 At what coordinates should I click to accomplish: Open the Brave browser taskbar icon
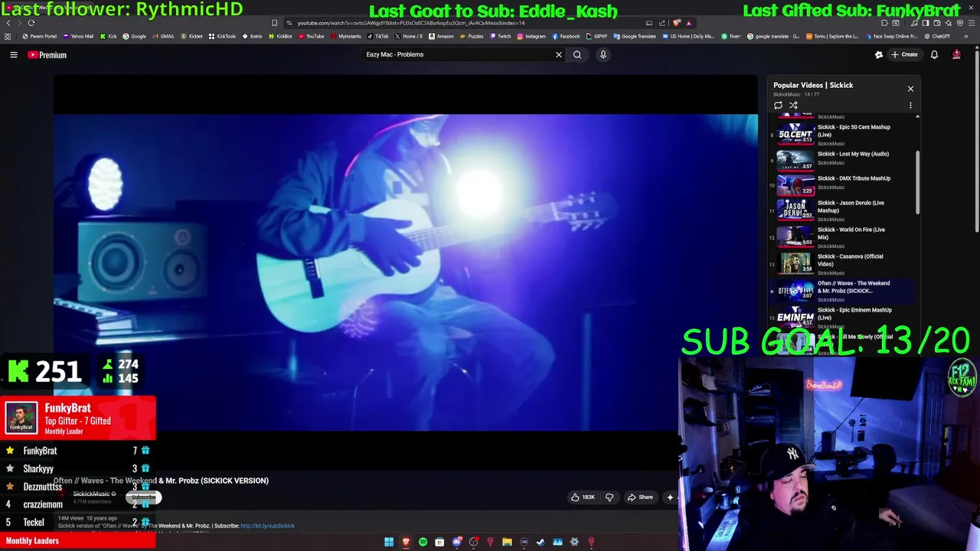(x=406, y=542)
